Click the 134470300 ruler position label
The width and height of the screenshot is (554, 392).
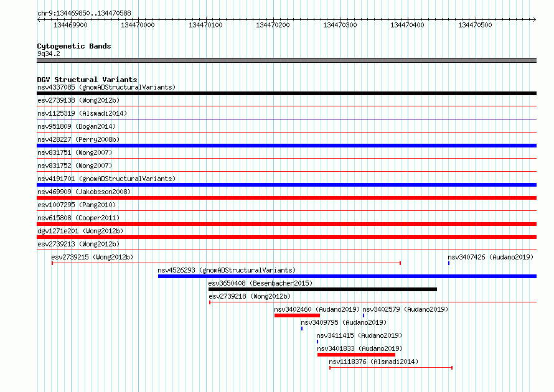tap(340, 25)
